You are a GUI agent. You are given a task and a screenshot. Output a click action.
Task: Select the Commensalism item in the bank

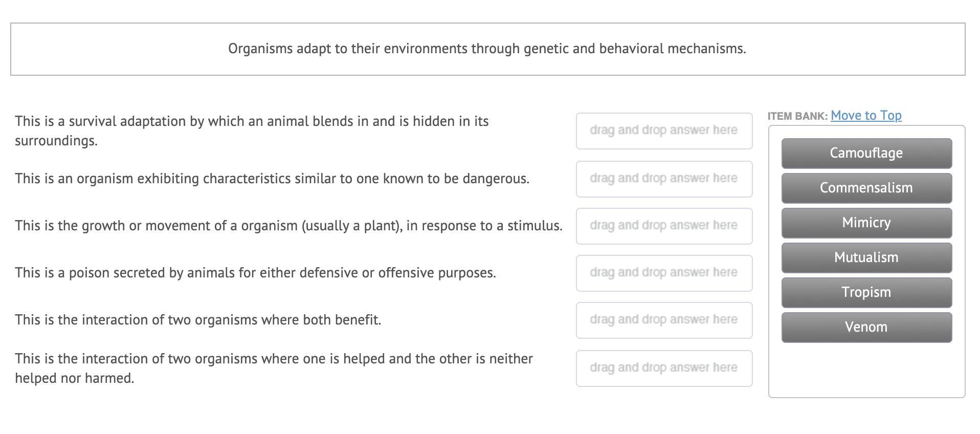[x=866, y=188]
